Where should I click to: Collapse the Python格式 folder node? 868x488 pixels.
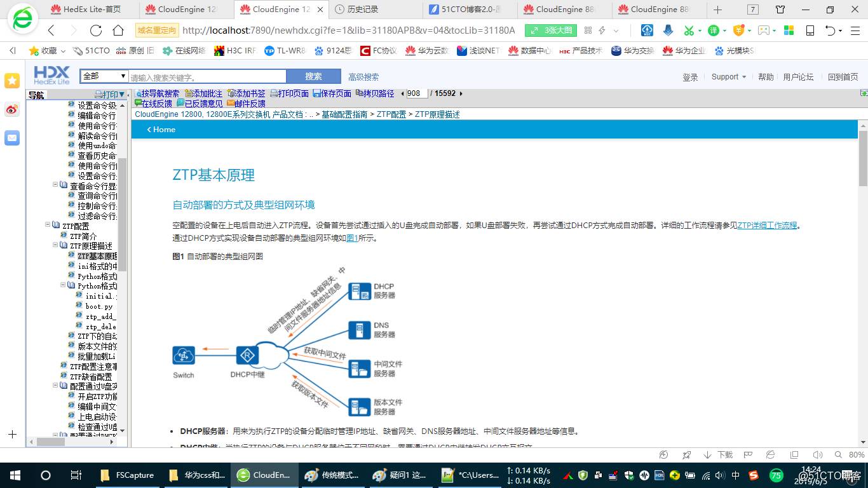tap(63, 285)
